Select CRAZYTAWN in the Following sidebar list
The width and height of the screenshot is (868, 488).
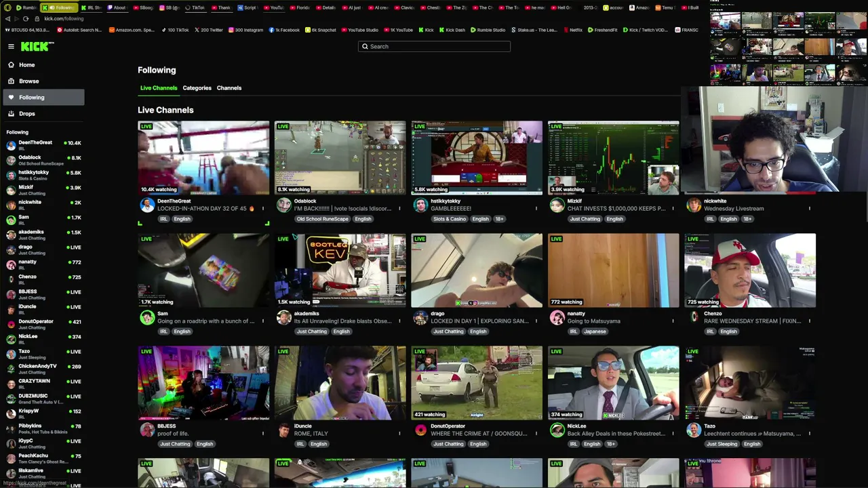click(43, 384)
